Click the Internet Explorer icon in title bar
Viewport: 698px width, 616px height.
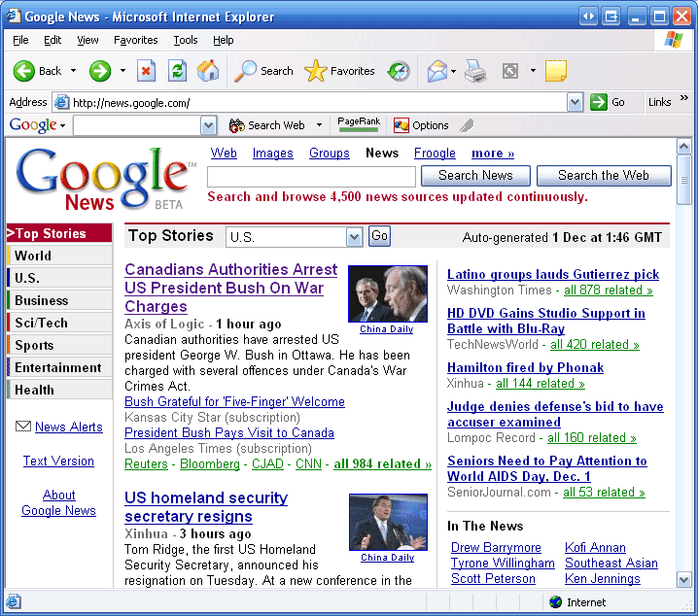[14, 16]
